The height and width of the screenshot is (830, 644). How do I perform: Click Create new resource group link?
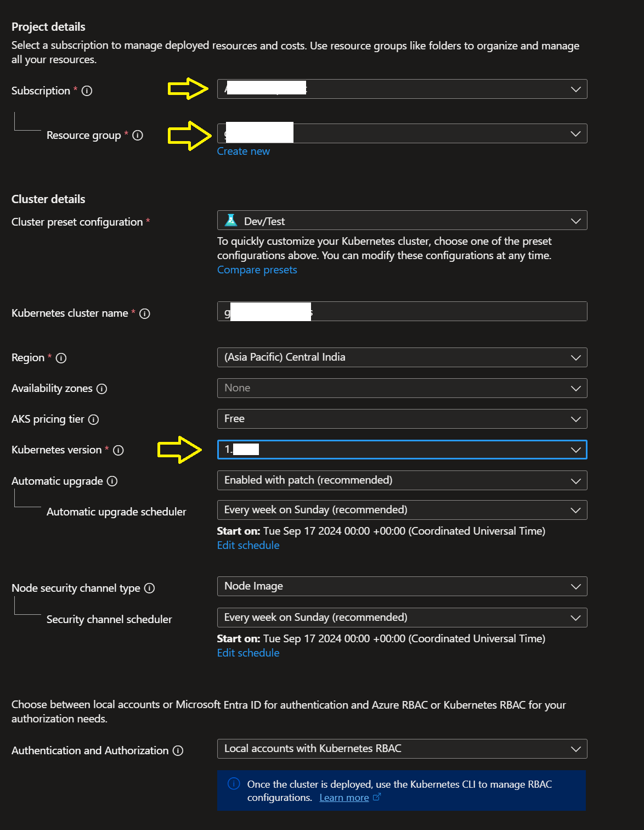pyautogui.click(x=243, y=152)
